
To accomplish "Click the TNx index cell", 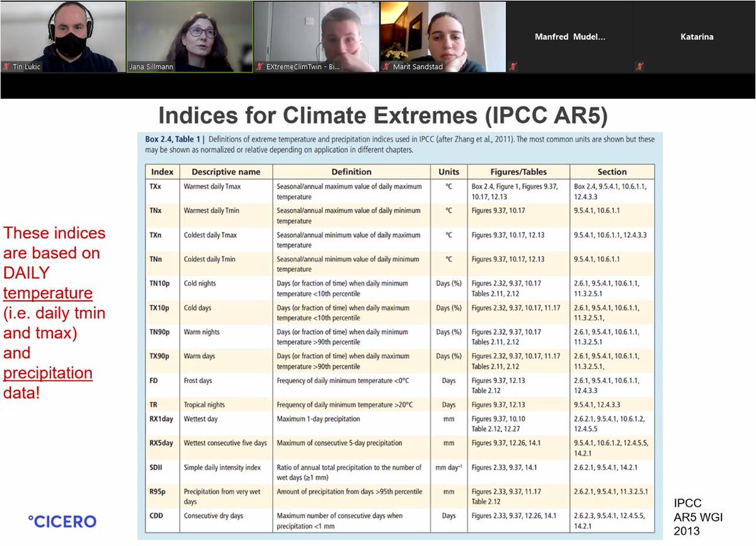I will click(163, 215).
